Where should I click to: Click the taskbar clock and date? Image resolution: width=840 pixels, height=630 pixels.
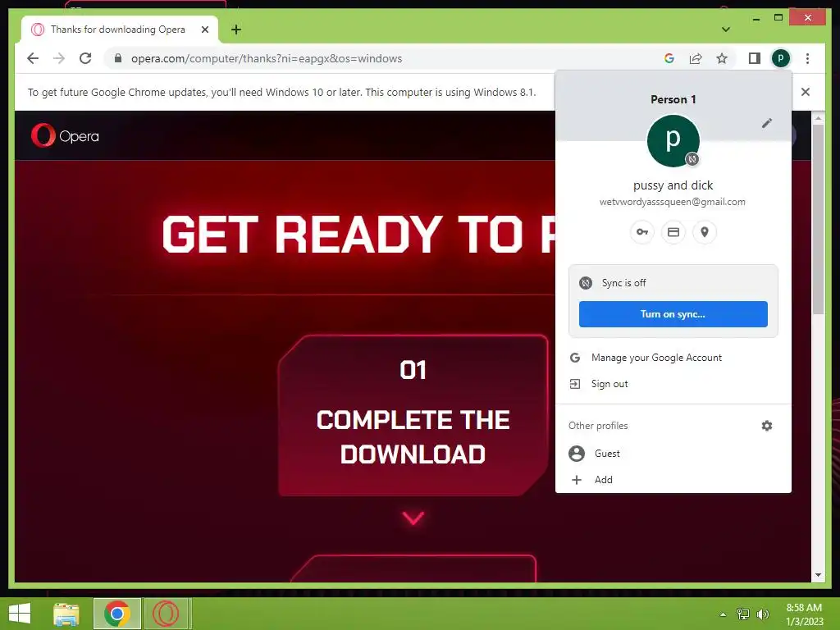click(804, 614)
